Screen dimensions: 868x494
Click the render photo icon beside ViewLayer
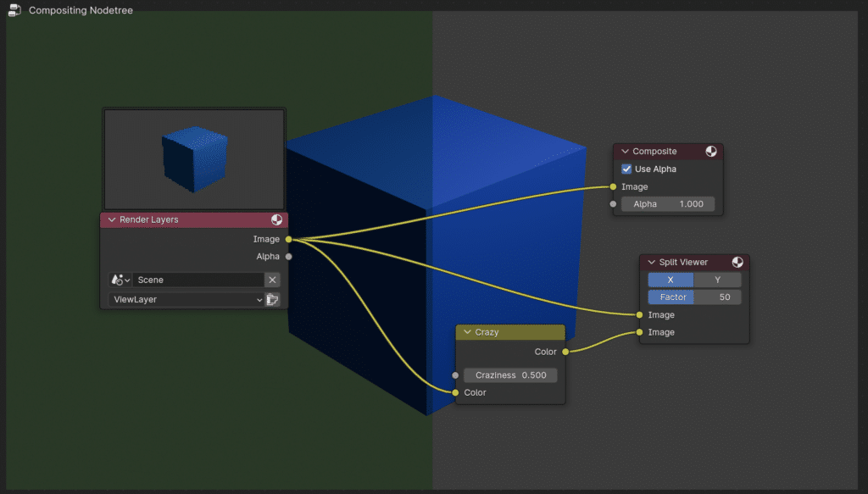273,299
